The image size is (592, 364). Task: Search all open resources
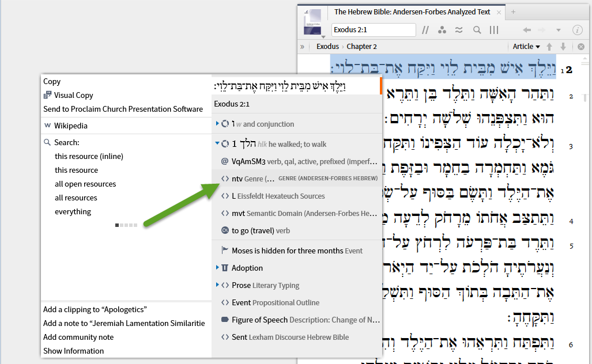point(85,184)
